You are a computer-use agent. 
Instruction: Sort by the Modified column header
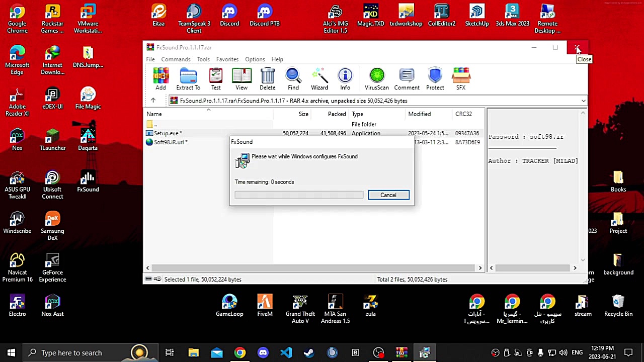pyautogui.click(x=428, y=114)
